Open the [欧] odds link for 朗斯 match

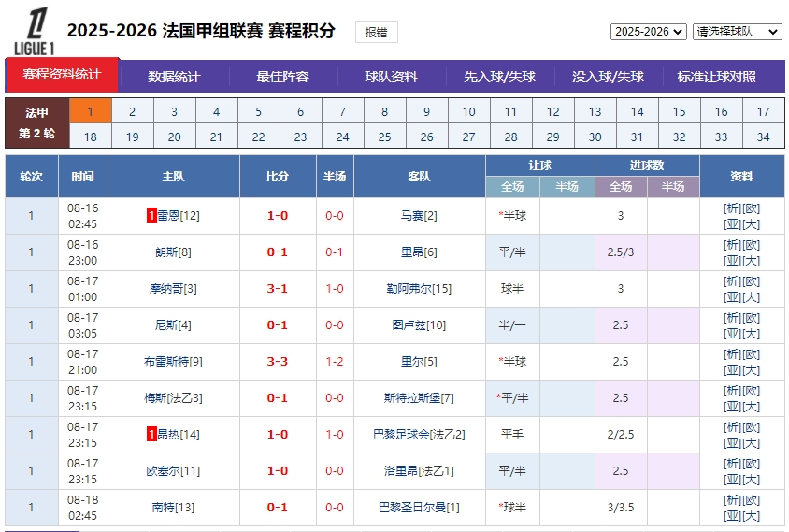[x=752, y=245]
